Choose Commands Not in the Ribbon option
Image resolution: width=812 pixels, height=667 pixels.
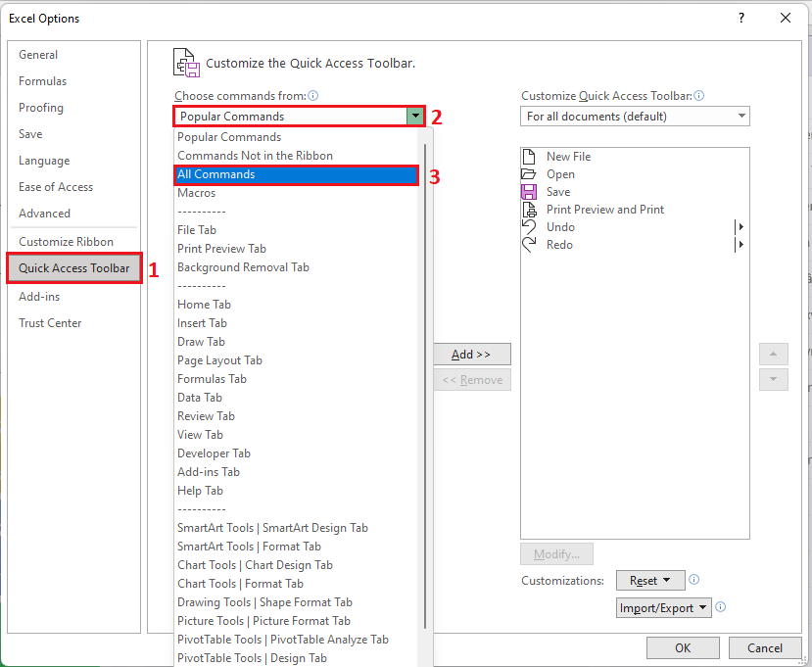[297, 156]
